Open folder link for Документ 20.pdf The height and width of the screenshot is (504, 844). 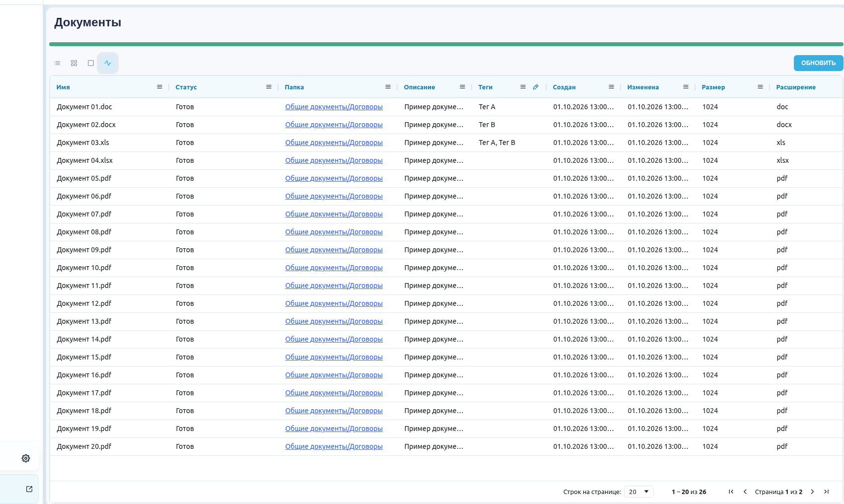(334, 446)
